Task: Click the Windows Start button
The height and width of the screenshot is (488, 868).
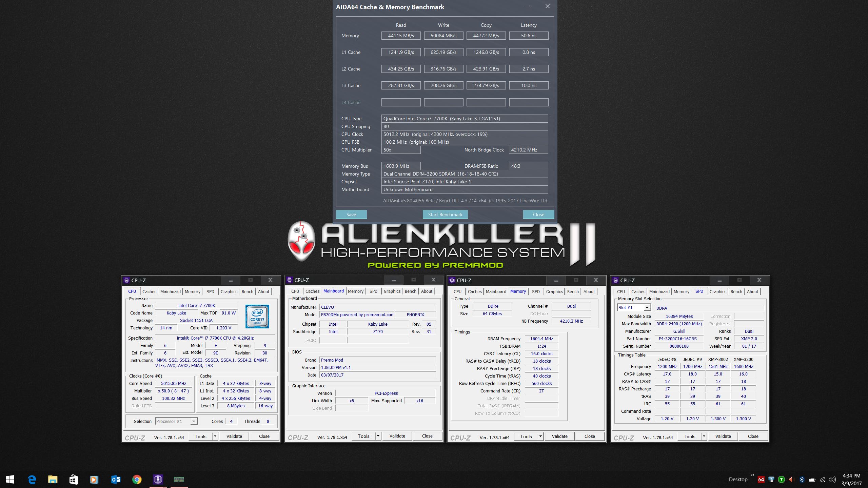Action: point(10,479)
